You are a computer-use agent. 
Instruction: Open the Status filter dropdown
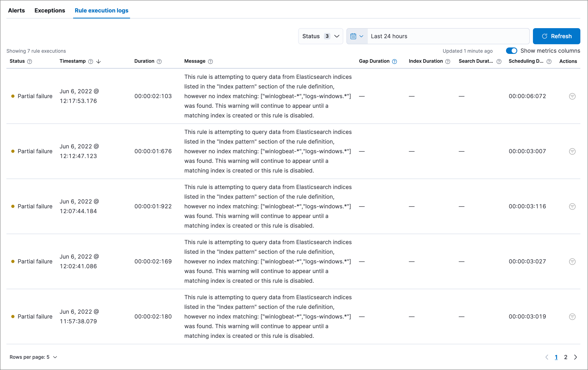point(320,36)
